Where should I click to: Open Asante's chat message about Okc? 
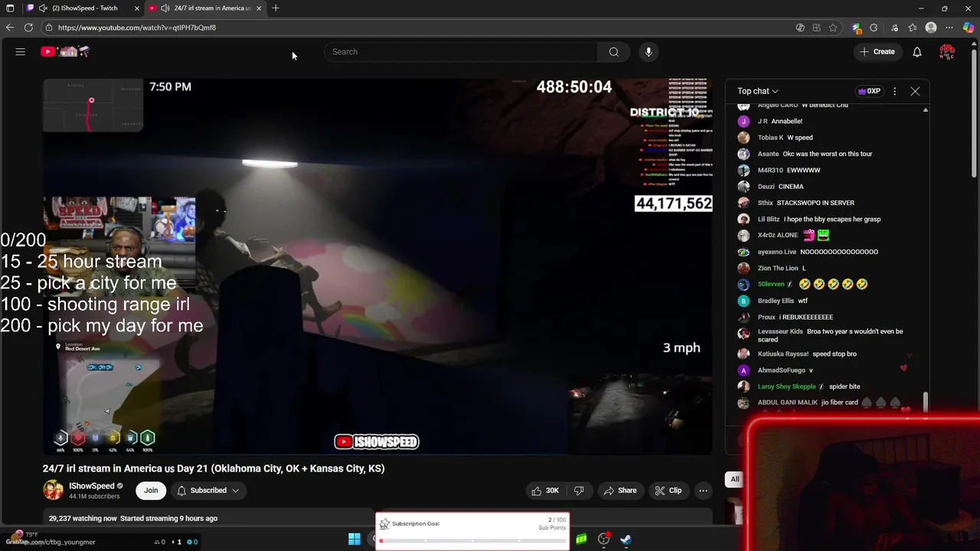(x=815, y=154)
